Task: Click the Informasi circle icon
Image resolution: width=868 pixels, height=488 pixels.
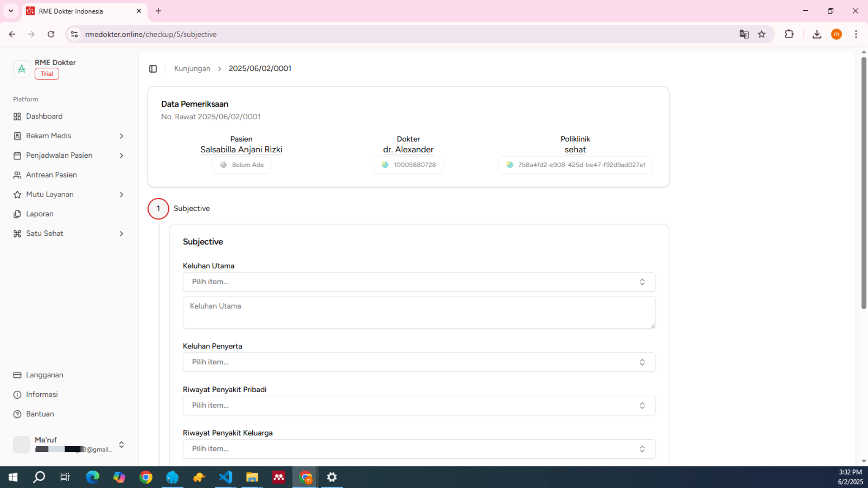Action: click(17, 394)
